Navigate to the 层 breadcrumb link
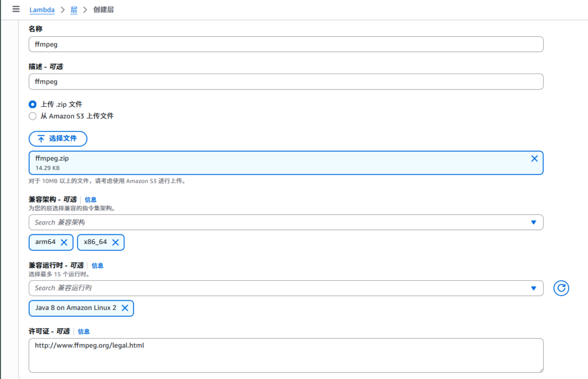The image size is (588, 379). coord(73,10)
